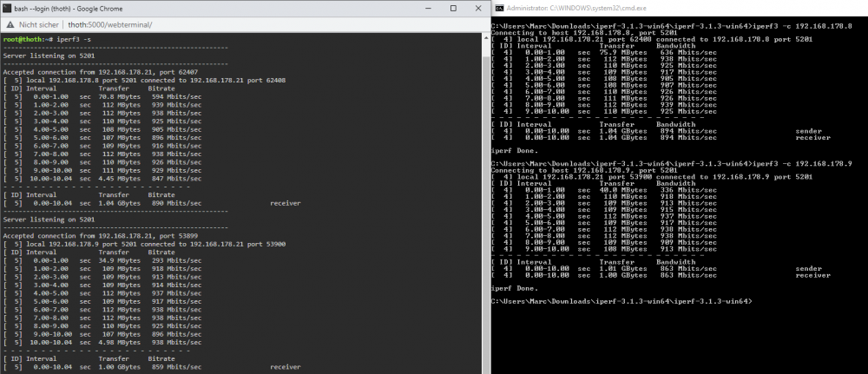The width and height of the screenshot is (868, 374).
Task: Click the '4.98 MBytes' transfer value
Action: click(120, 343)
